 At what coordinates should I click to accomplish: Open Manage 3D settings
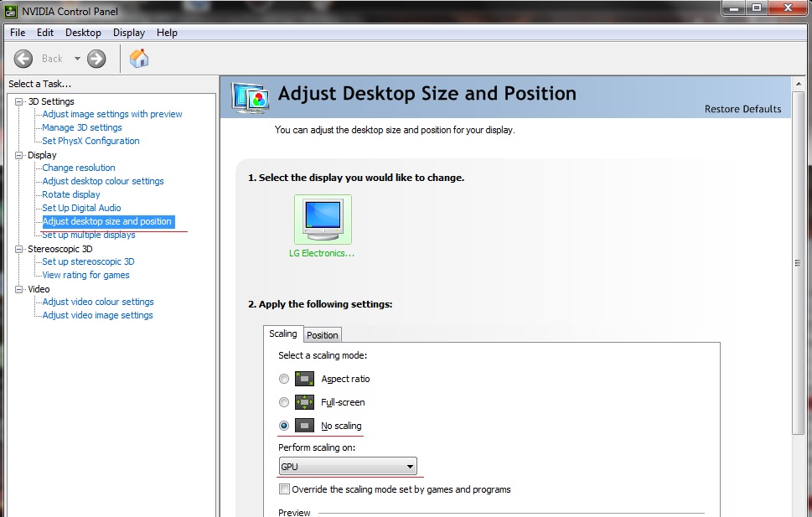[x=82, y=127]
